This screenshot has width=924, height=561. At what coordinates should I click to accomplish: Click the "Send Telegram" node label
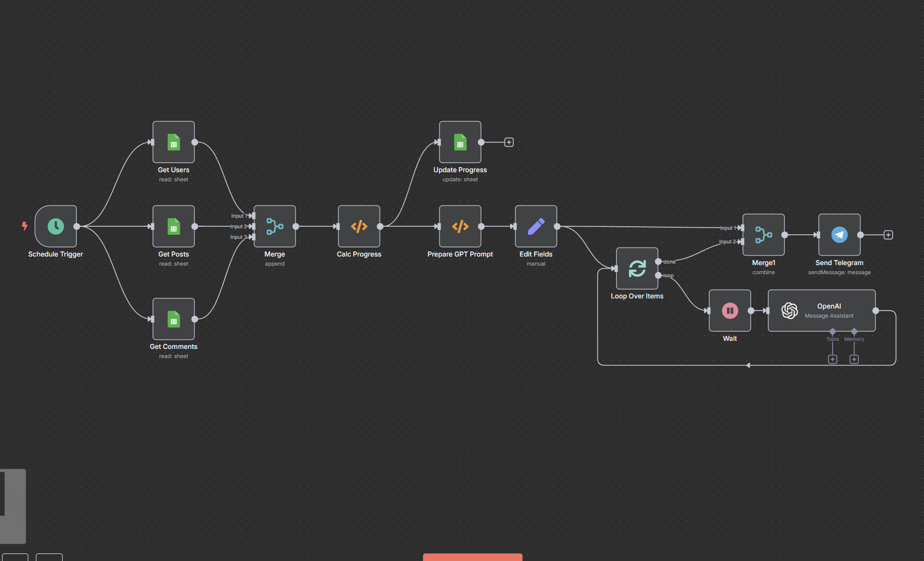pyautogui.click(x=840, y=263)
